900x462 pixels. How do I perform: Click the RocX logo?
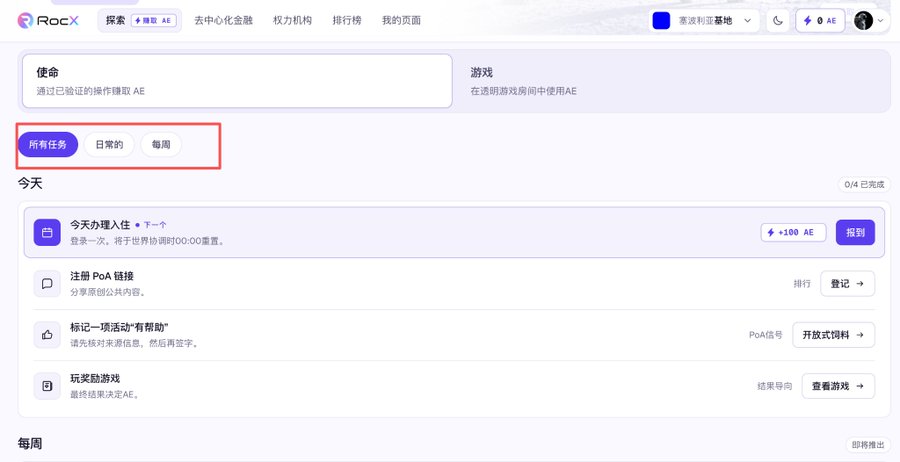point(48,21)
